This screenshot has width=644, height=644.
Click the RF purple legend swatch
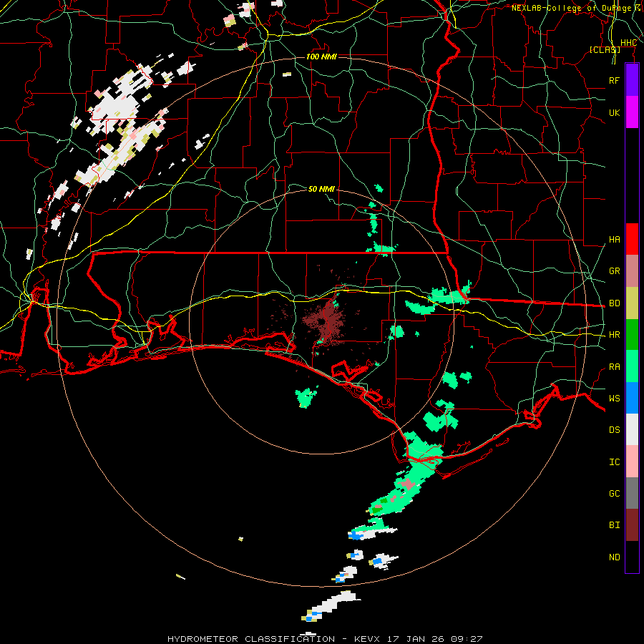click(x=632, y=79)
